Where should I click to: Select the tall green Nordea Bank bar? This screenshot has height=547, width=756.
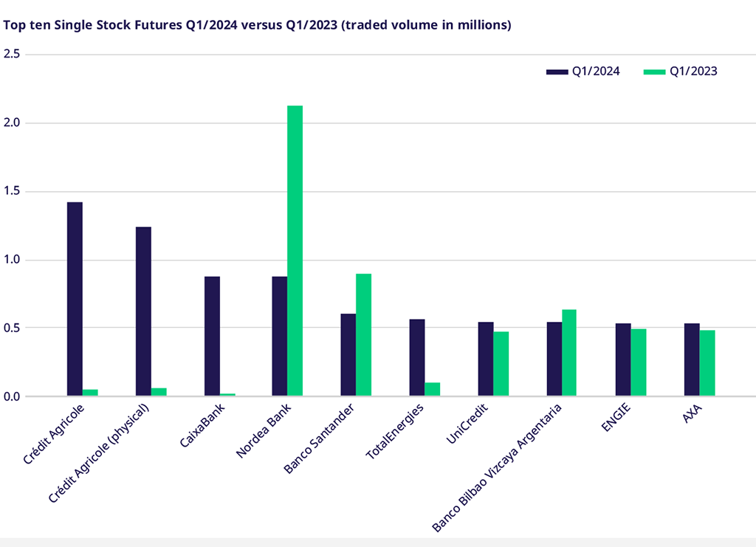click(295, 251)
